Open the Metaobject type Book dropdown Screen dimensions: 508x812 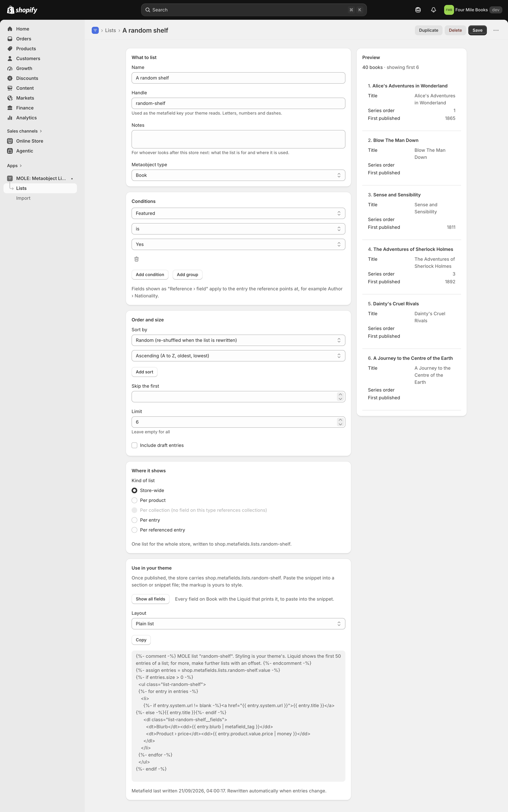pyautogui.click(x=238, y=175)
